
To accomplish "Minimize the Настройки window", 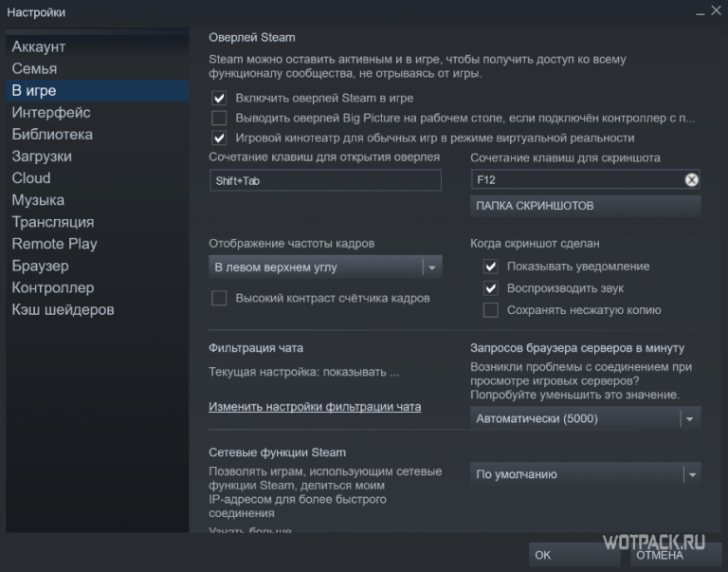I will (x=701, y=12).
